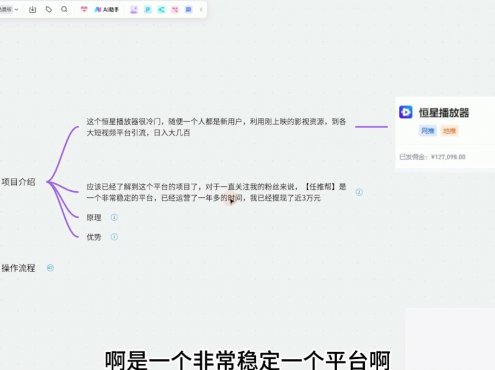Image resolution: width=495 pixels, height=370 pixels.
Task: Collapse toolbar with the arrow at right end
Action: (201, 10)
